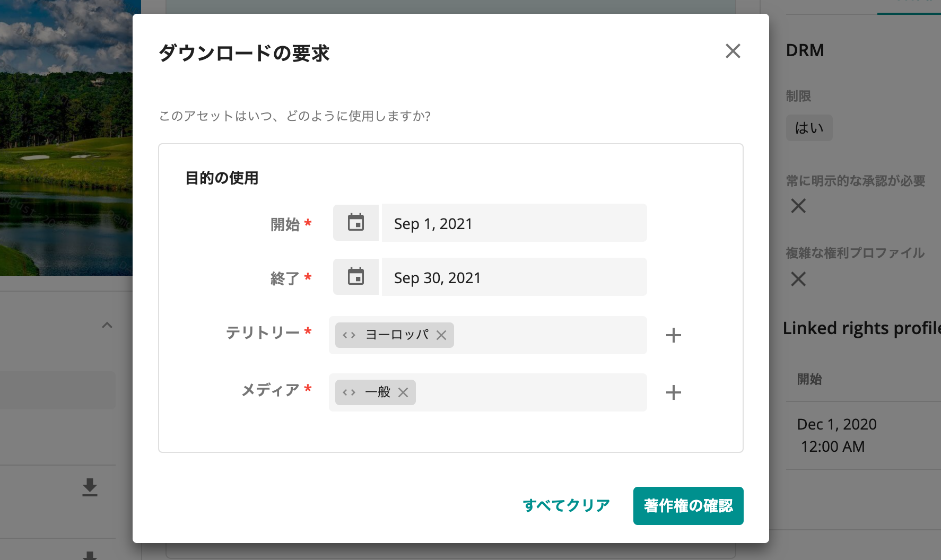The image size is (941, 560).
Task: Remove the 一般 media tag
Action: [x=403, y=392]
